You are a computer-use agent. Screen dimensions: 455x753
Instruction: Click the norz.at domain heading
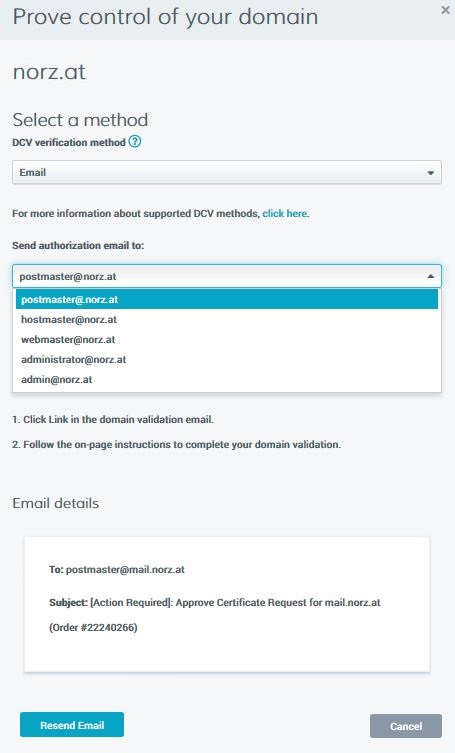[x=49, y=72]
